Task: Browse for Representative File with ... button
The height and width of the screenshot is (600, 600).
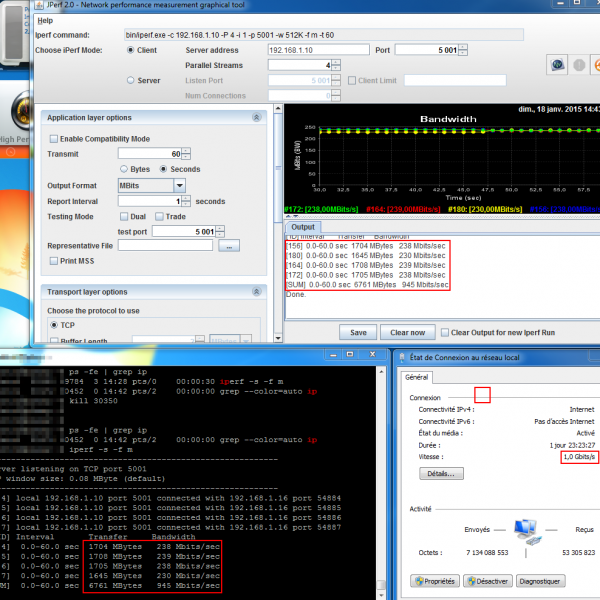Action: [x=229, y=245]
